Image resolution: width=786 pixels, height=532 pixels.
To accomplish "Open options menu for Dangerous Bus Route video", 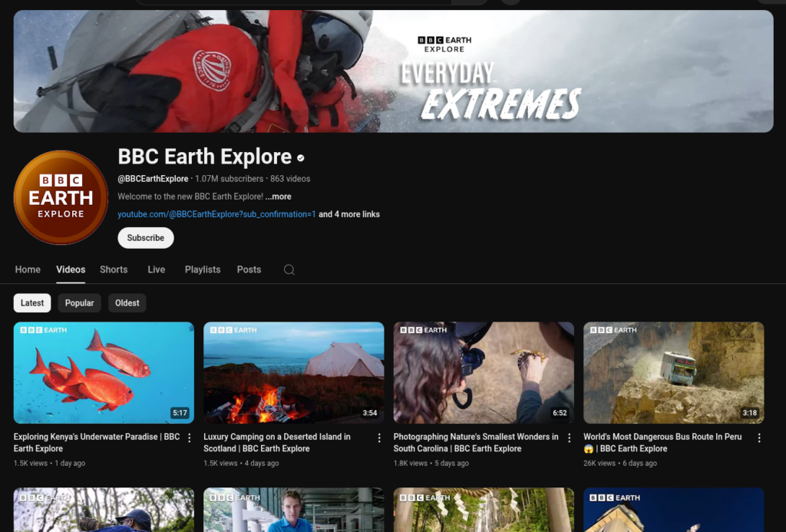I will click(759, 438).
